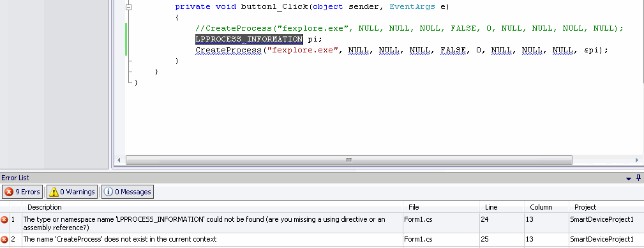
Task: Collapse the button1_Click method outline
Action: click(x=129, y=7)
